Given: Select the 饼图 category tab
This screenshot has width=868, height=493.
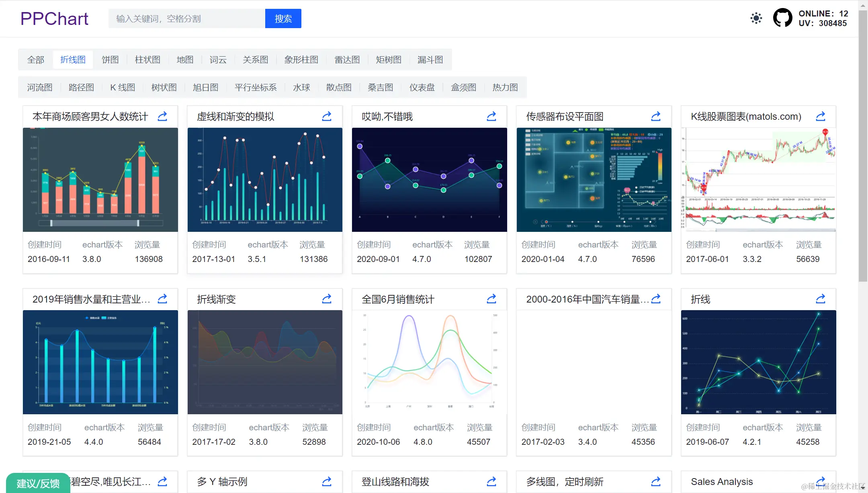Looking at the screenshot, I should [110, 60].
